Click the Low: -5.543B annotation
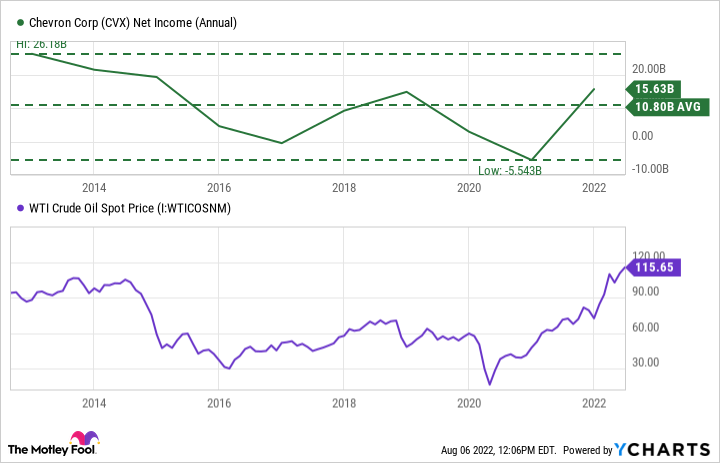 pos(508,170)
